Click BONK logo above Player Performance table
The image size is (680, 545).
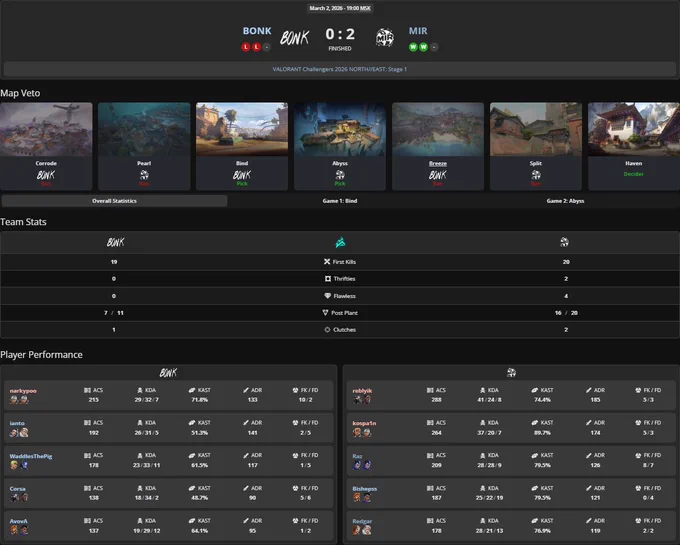point(168,372)
